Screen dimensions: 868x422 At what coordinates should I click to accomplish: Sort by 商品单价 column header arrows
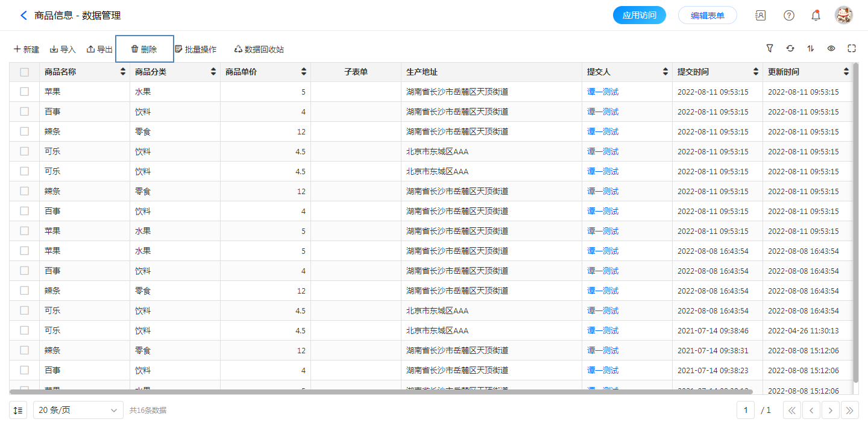[304, 72]
